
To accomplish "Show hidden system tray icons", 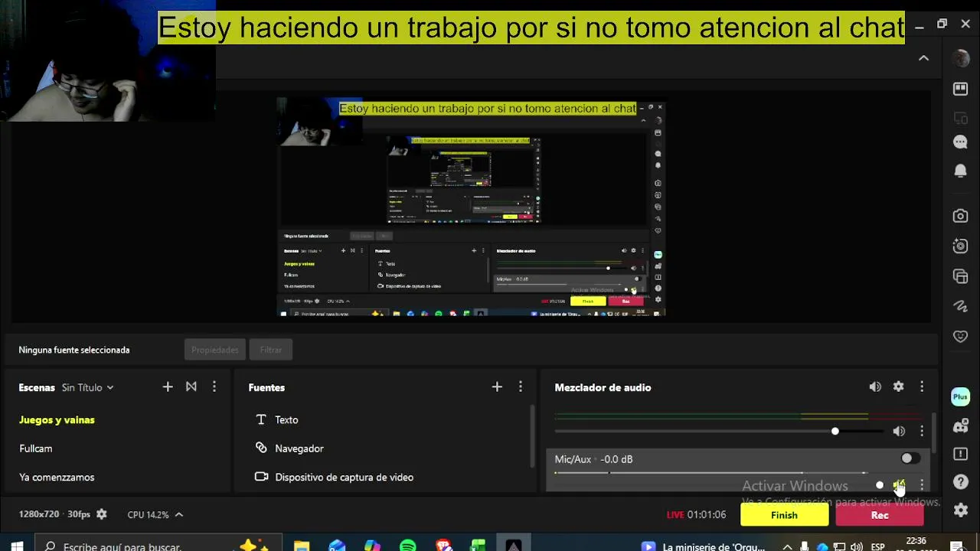I will [x=787, y=546].
